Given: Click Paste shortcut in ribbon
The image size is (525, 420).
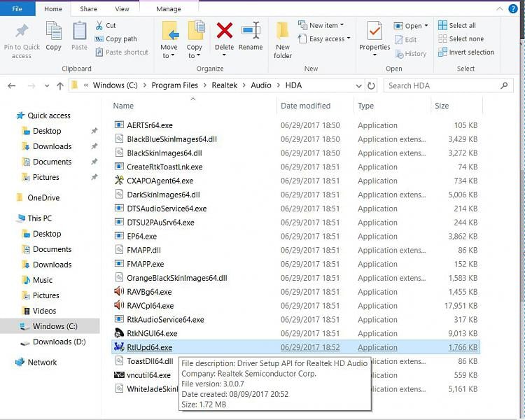Looking at the screenshot, I should click(122, 52).
